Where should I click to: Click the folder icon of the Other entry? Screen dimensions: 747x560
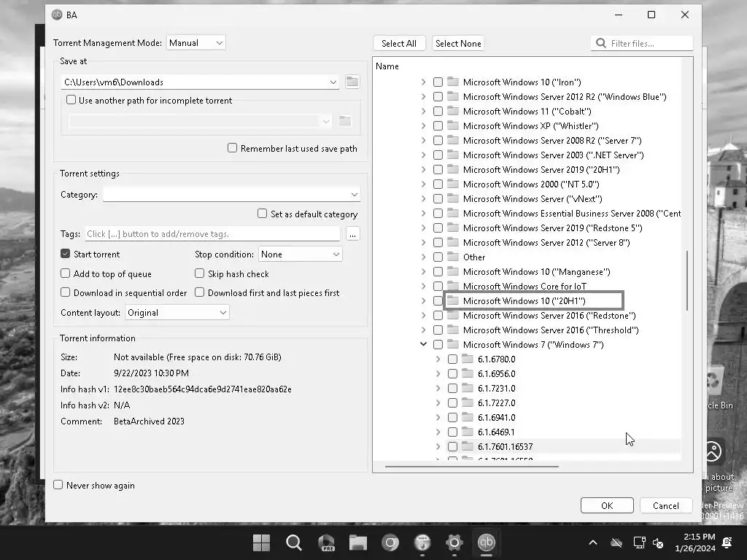click(x=452, y=257)
